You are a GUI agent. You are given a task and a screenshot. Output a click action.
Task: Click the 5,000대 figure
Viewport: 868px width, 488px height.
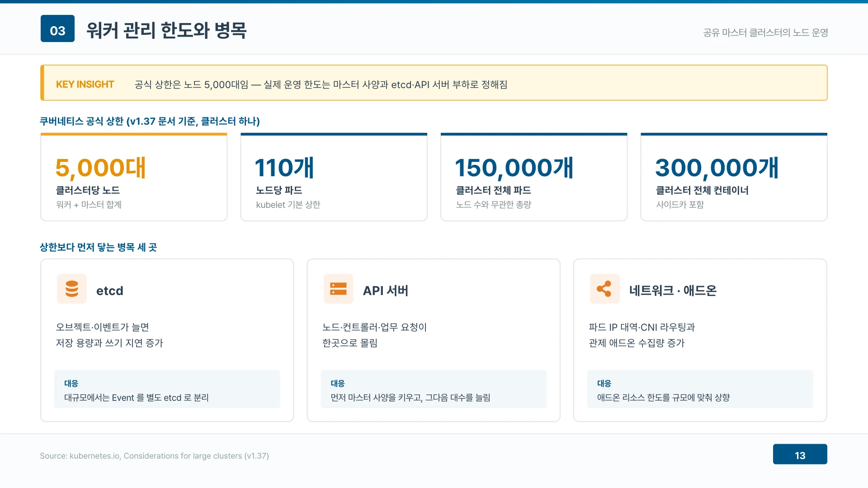tap(100, 168)
